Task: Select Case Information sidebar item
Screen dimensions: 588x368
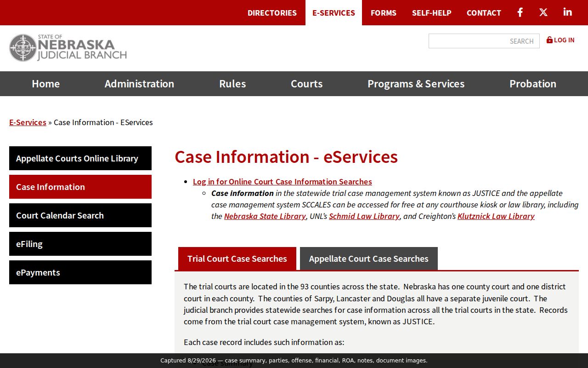Action: pyautogui.click(x=80, y=187)
